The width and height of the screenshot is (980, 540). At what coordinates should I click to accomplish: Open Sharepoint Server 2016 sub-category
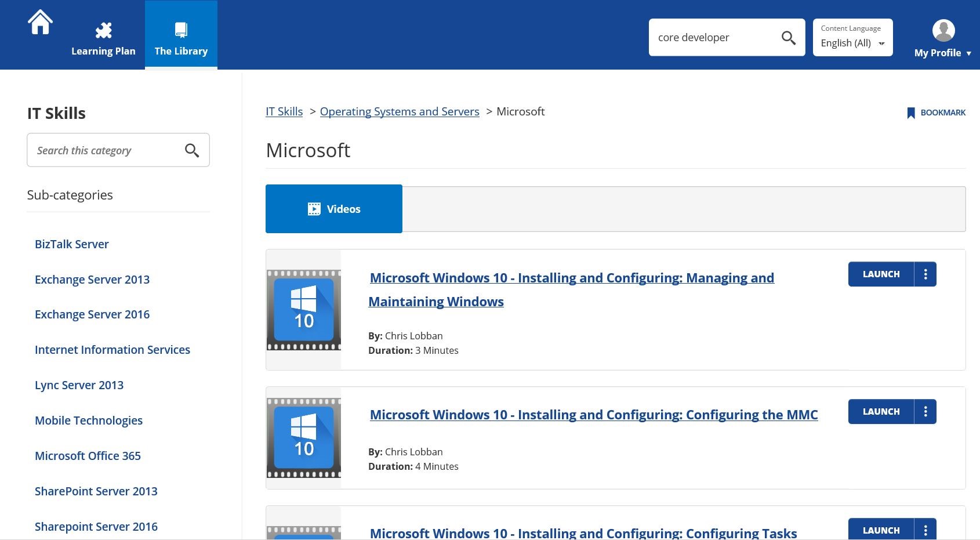click(x=96, y=527)
